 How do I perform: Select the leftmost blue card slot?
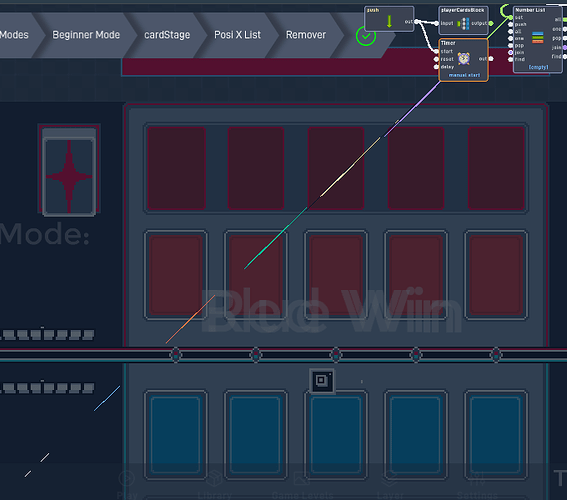coord(176,435)
